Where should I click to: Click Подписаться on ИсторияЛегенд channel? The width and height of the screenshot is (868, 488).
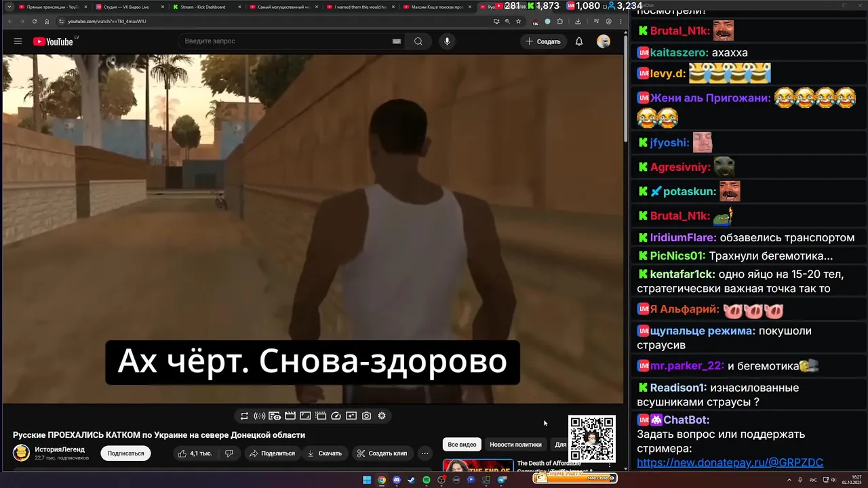(x=125, y=453)
